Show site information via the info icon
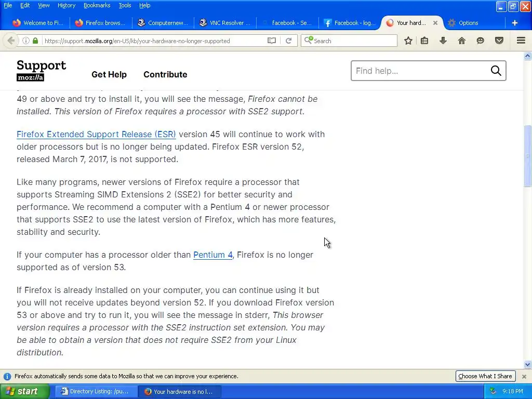Screen dimensions: 532x399 pyautogui.click(x=26, y=41)
